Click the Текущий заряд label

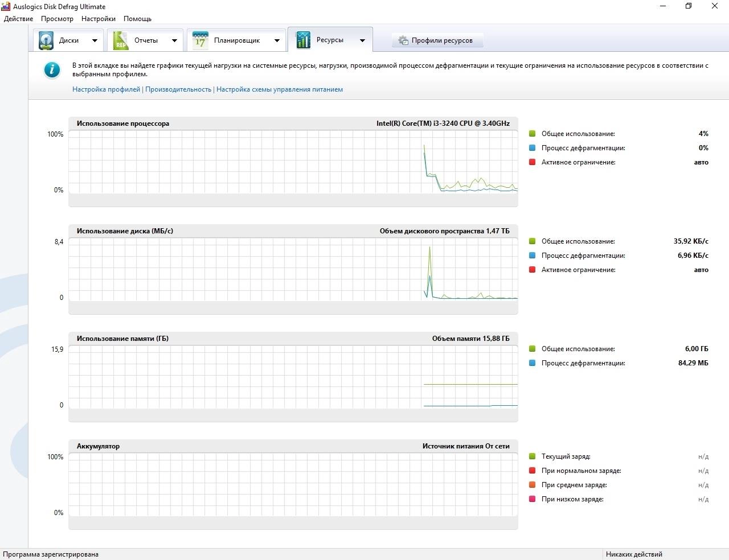tap(566, 456)
